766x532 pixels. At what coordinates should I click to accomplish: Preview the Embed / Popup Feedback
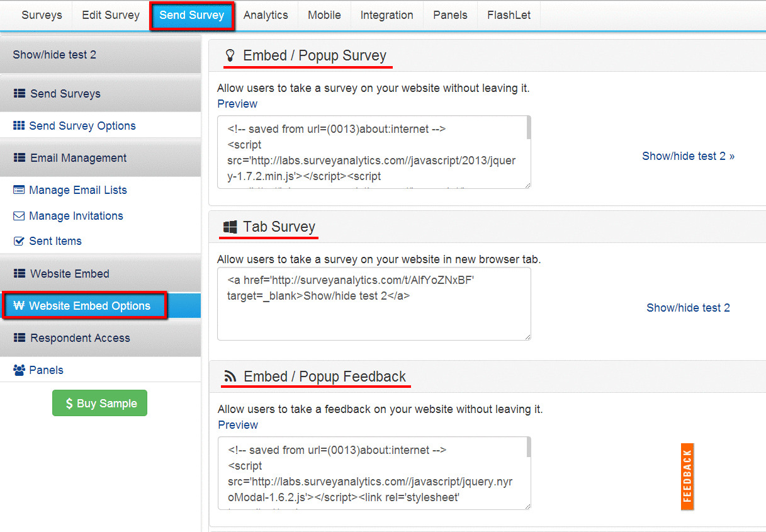238,425
